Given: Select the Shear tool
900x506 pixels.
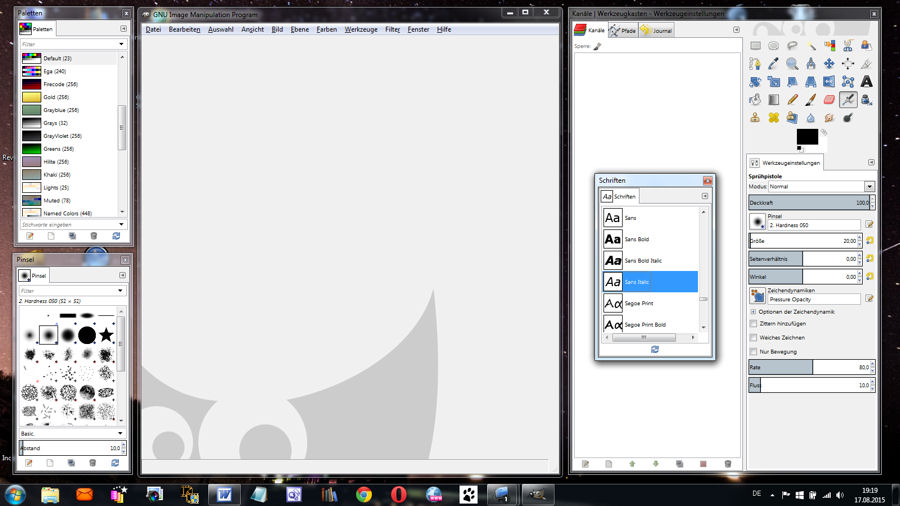Looking at the screenshot, I should 792,82.
